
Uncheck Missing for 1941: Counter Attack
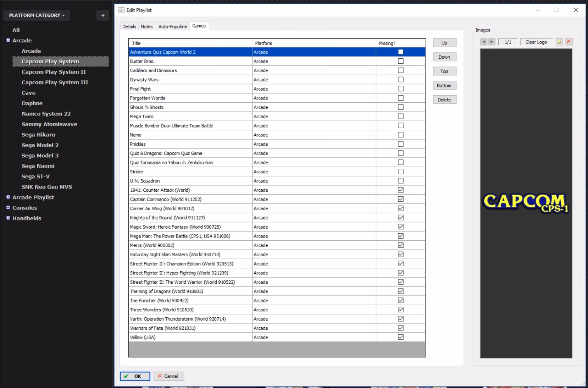point(401,190)
